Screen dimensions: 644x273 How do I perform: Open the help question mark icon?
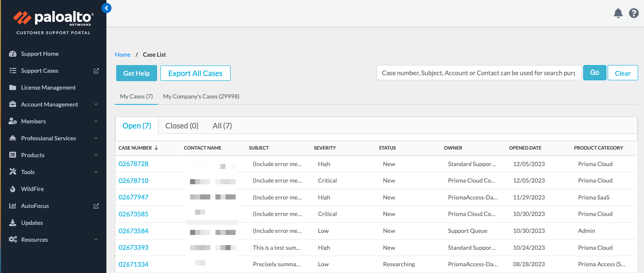pos(633,13)
